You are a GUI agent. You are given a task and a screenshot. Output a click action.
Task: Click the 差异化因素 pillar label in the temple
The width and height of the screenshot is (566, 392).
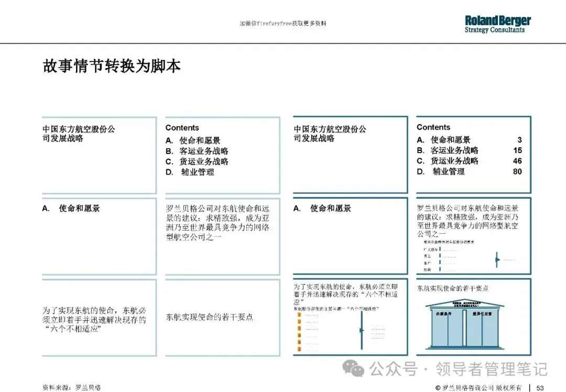[x=482, y=314]
